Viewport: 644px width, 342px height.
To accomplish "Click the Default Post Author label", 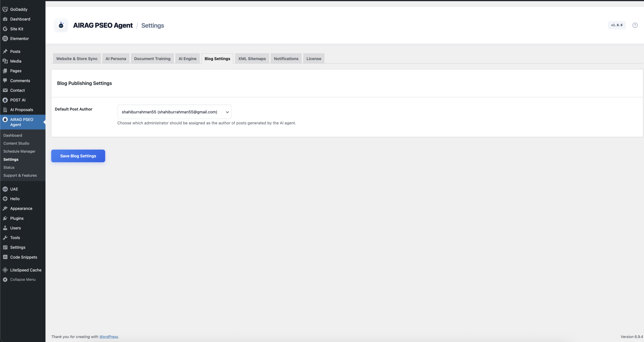I will 73,109.
